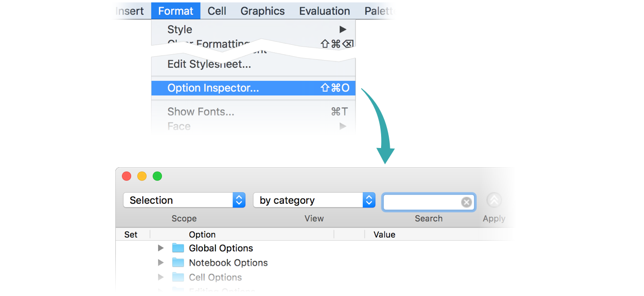Expand the Global Options group

pos(161,248)
